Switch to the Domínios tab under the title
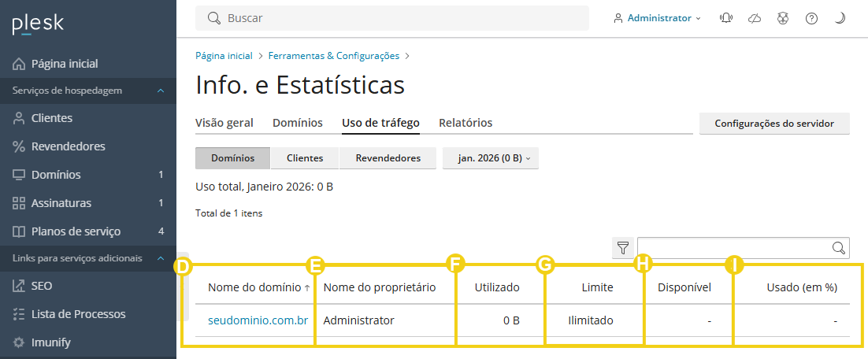 coord(298,123)
